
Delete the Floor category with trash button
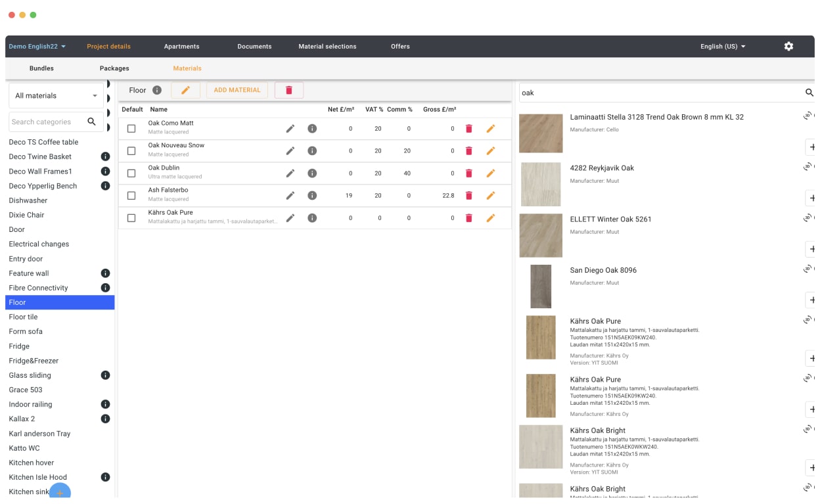[x=289, y=90]
